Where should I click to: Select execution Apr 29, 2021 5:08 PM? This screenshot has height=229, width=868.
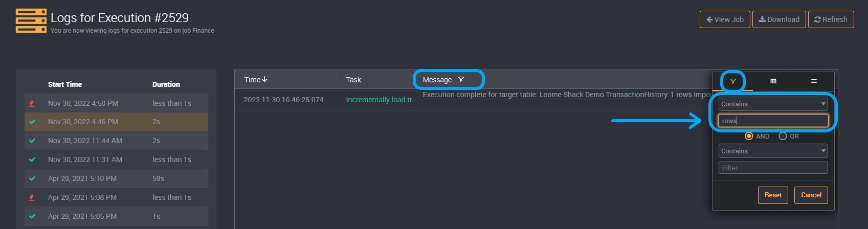tap(116, 197)
